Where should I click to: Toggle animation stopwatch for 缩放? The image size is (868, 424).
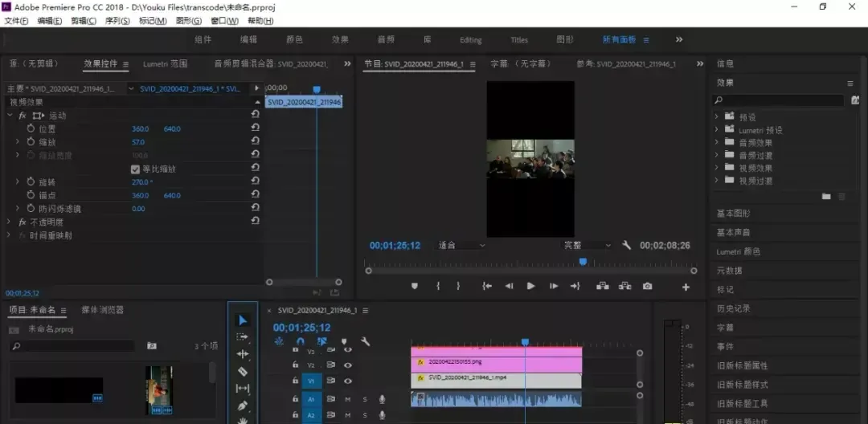31,141
